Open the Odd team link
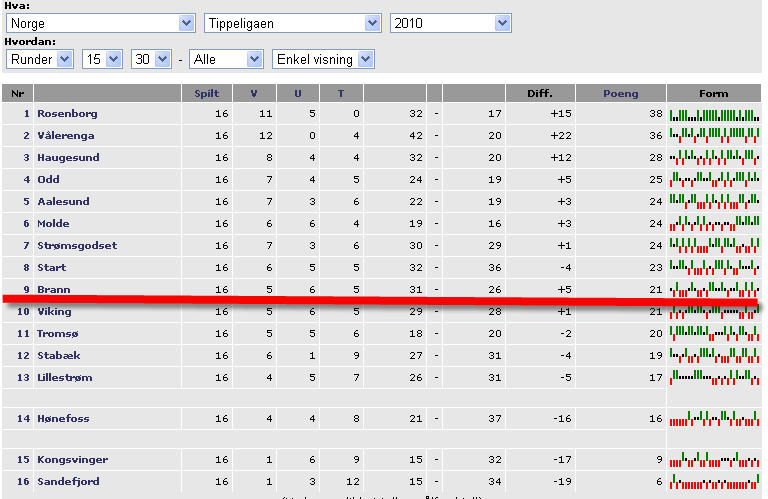 pyautogui.click(x=48, y=180)
